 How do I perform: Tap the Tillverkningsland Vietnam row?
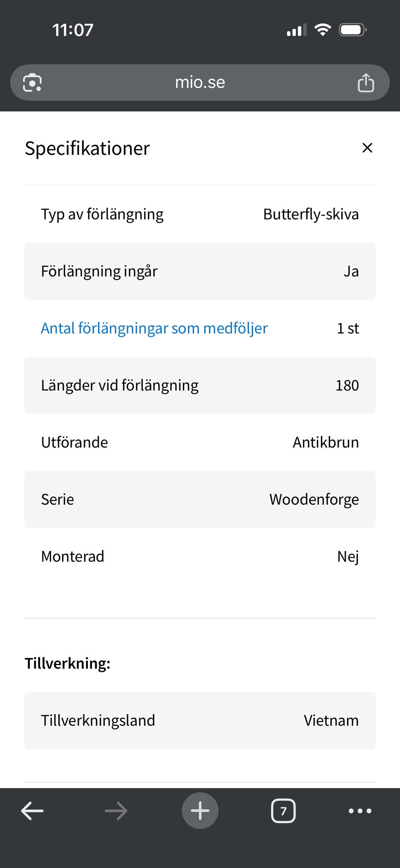tap(200, 720)
